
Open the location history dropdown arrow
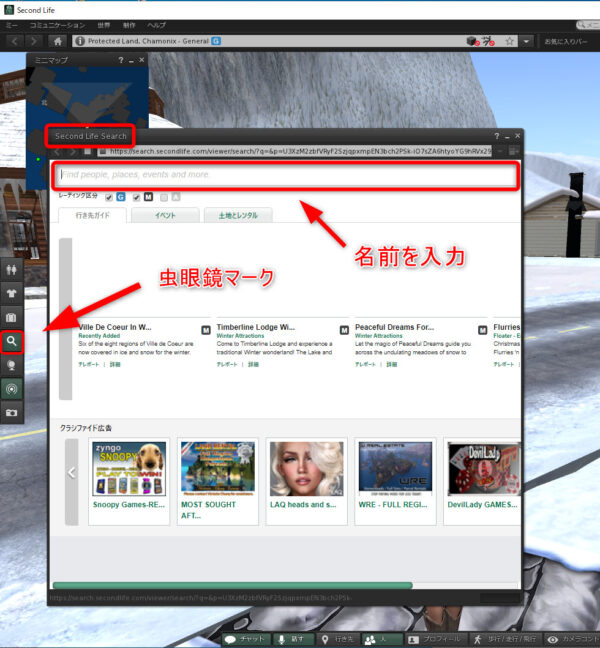[x=526, y=41]
